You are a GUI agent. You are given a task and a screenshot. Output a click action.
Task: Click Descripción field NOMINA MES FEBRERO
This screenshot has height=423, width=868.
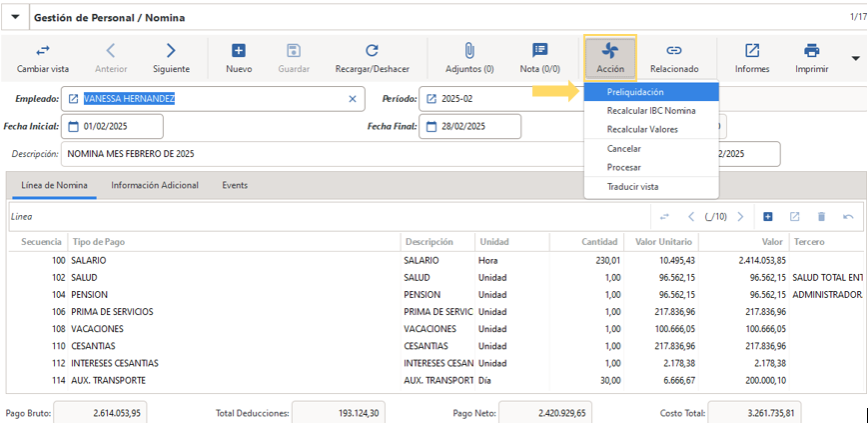(323, 154)
